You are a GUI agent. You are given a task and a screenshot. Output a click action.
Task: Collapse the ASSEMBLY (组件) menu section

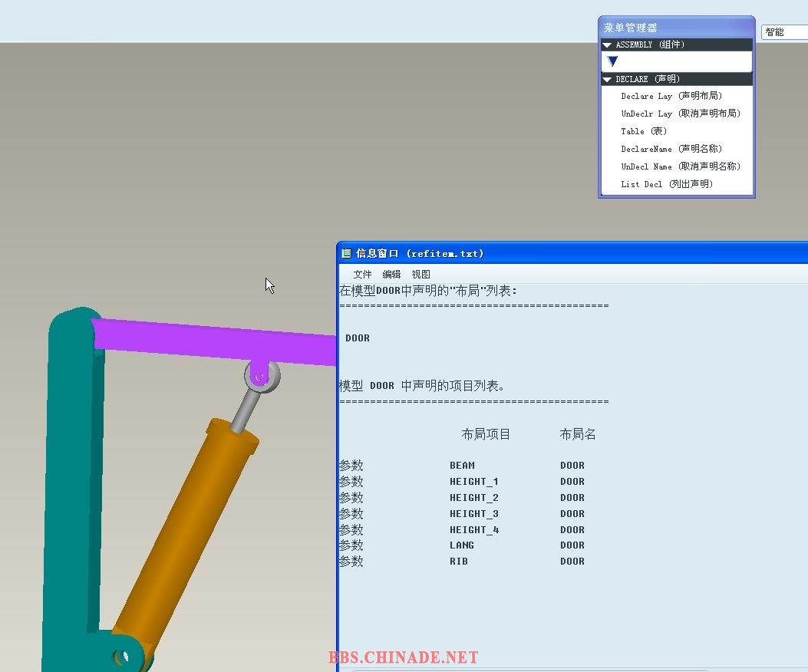coord(607,44)
